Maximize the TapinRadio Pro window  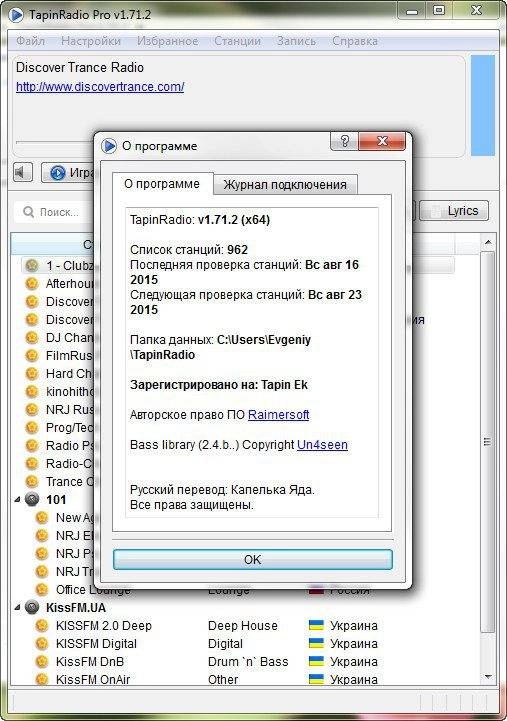click(439, 10)
